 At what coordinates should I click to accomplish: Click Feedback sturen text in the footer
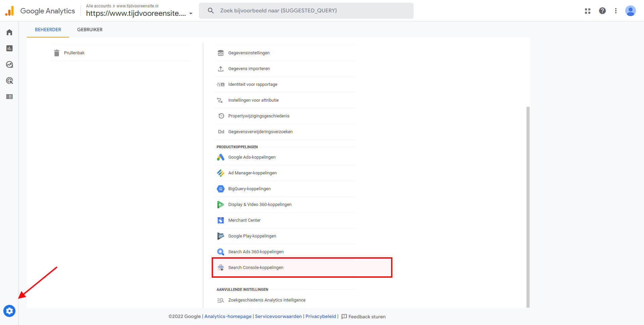367,317
